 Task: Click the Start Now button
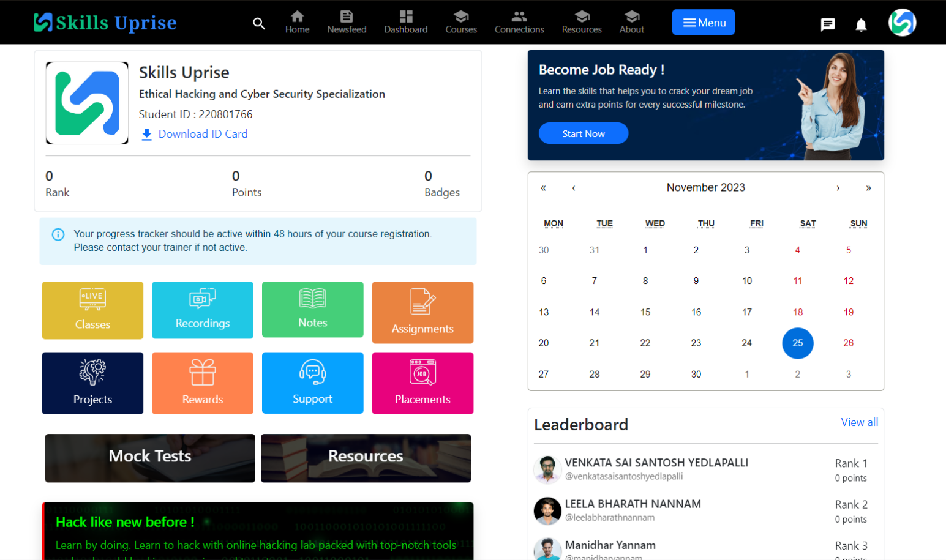click(583, 133)
